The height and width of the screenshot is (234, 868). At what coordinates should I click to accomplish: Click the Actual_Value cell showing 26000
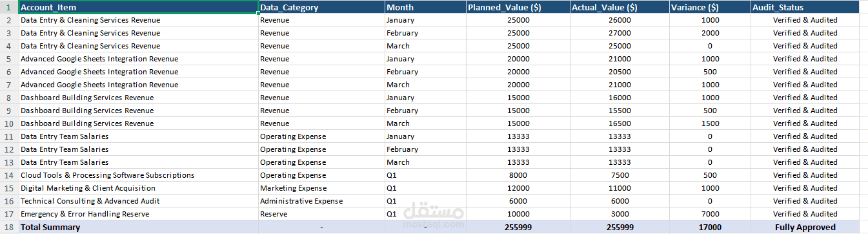[620, 20]
